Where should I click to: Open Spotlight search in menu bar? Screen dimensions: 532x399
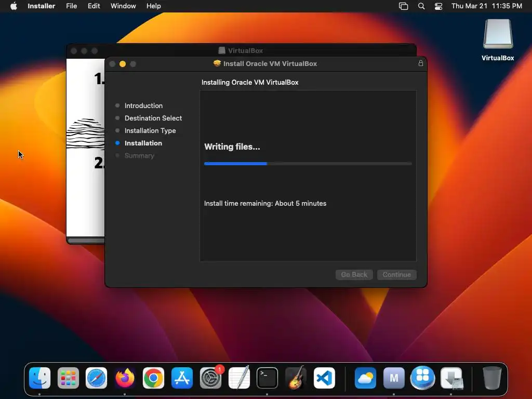[x=421, y=6]
